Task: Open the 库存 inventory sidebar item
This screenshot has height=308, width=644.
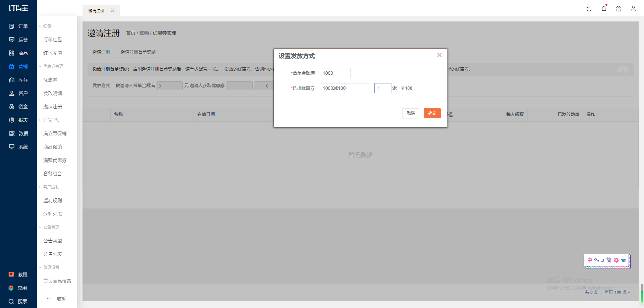Action: 18,80
